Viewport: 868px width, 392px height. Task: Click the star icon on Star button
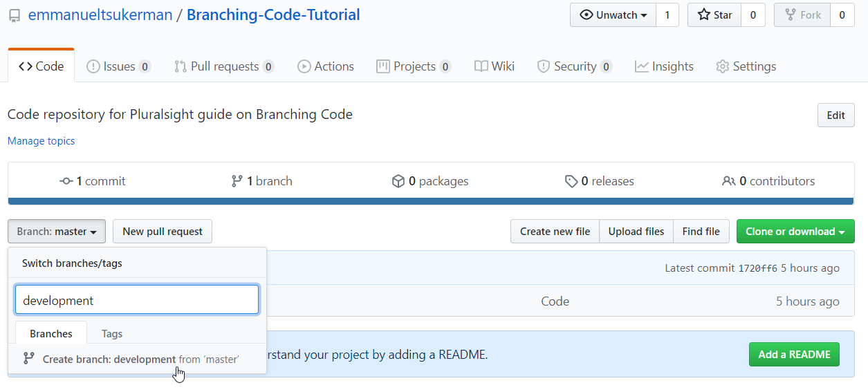pyautogui.click(x=704, y=15)
